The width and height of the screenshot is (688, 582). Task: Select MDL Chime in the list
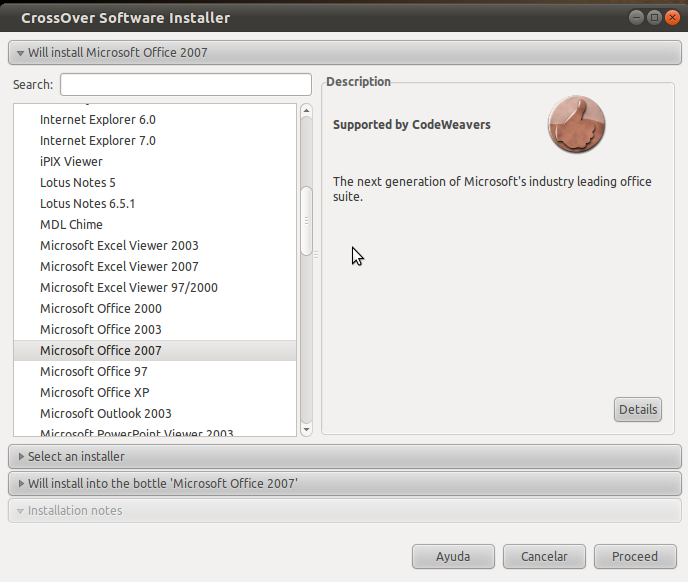(71, 225)
